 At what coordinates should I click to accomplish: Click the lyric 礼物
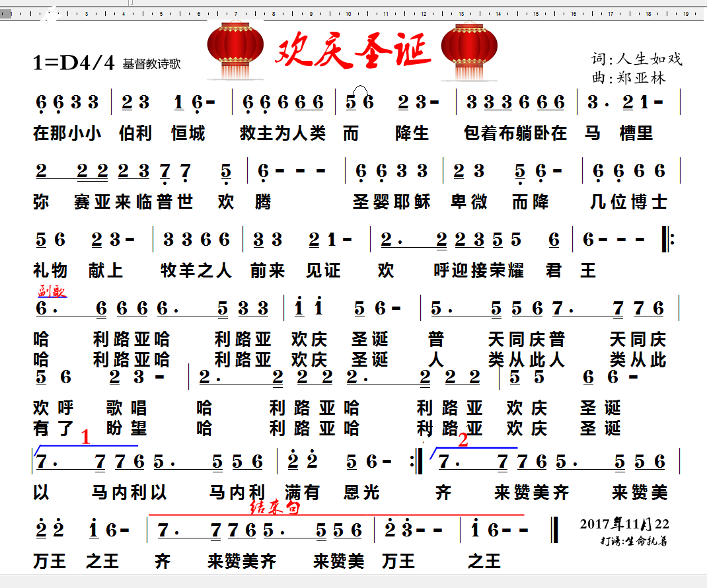[x=50, y=271]
